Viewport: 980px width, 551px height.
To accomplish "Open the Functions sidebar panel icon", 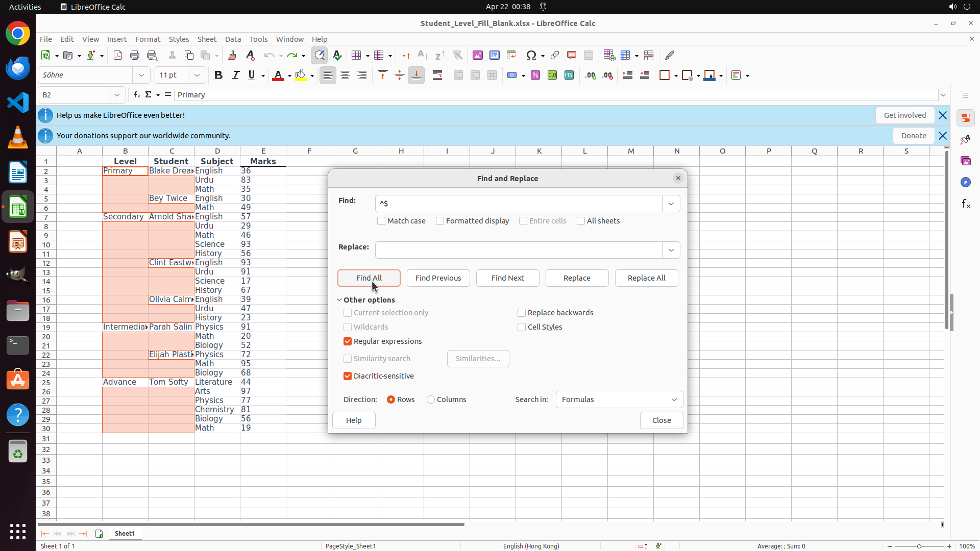I will coord(966,204).
